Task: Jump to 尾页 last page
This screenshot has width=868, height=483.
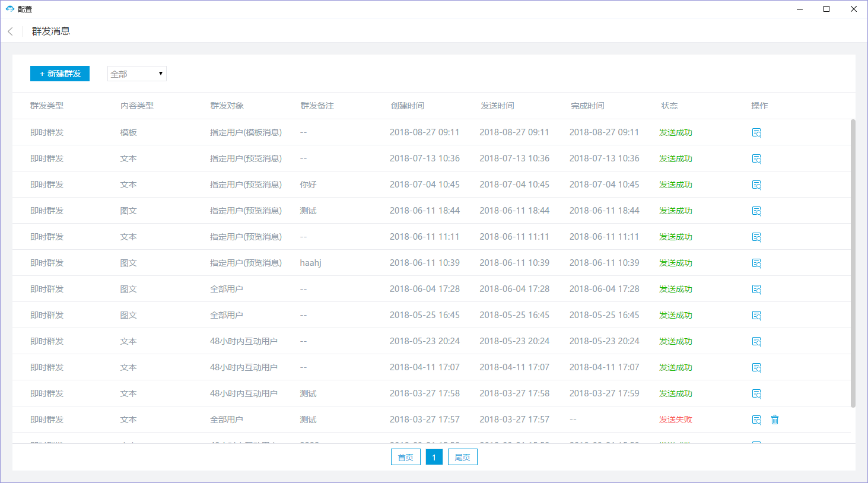Action: (x=462, y=457)
